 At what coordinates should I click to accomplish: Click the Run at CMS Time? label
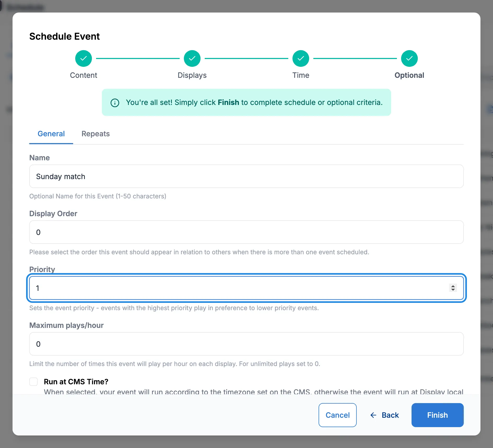[x=76, y=382]
